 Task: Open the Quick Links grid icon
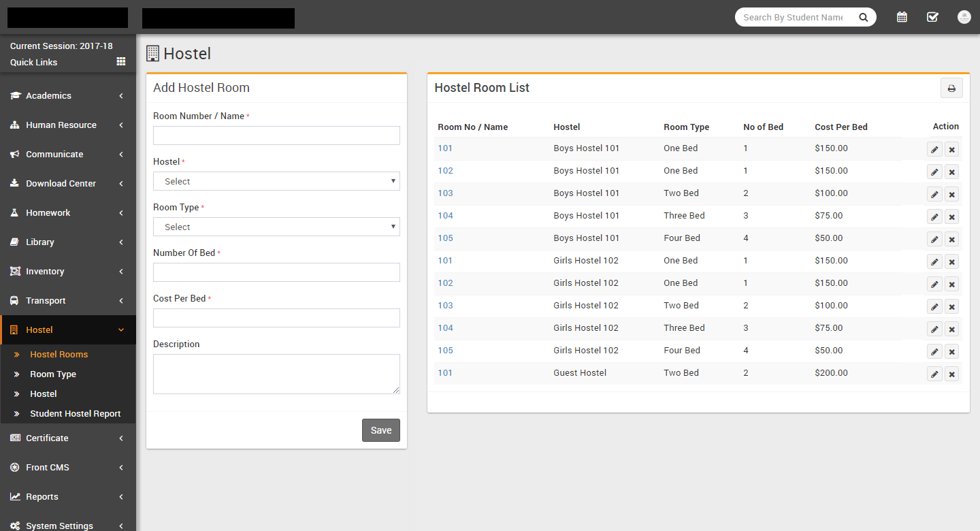pos(121,62)
